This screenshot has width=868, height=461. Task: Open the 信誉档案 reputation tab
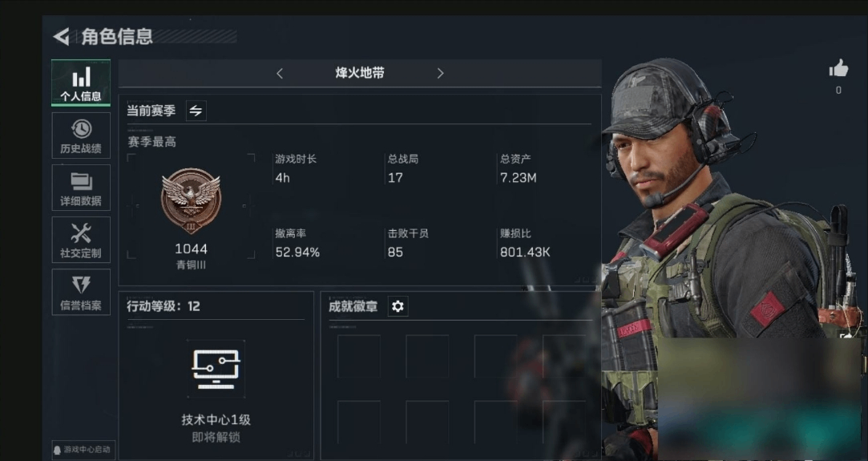pos(81,292)
